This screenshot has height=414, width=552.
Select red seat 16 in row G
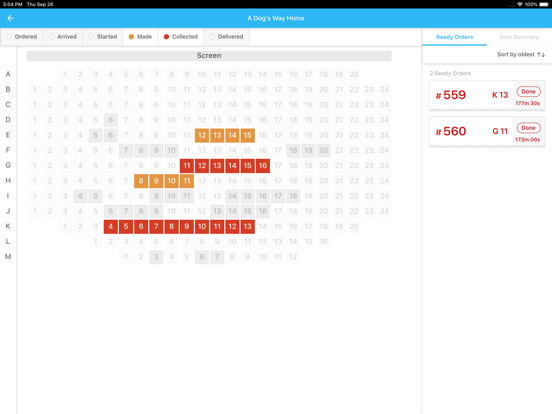[x=263, y=165]
